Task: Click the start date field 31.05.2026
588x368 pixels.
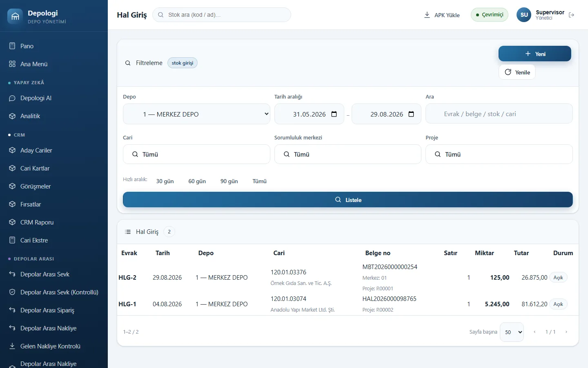Action: pyautogui.click(x=309, y=114)
